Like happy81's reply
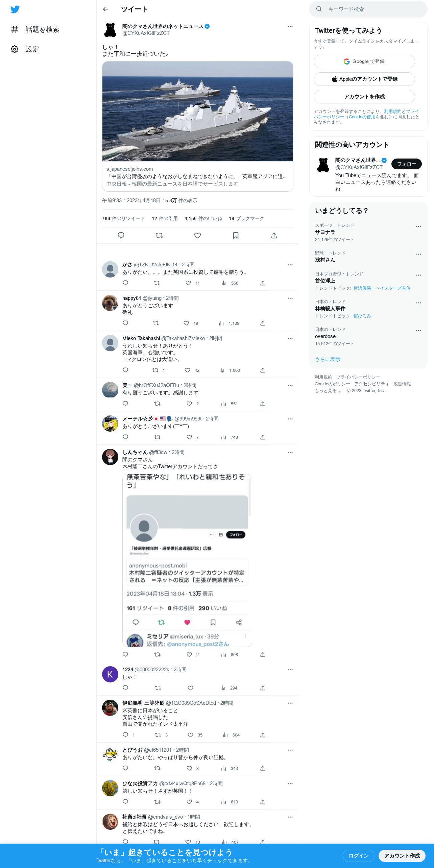This screenshot has width=434, height=868. (x=186, y=323)
